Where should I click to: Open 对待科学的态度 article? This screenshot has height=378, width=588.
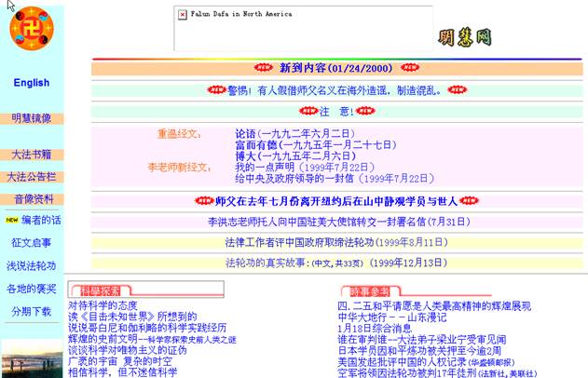click(103, 305)
